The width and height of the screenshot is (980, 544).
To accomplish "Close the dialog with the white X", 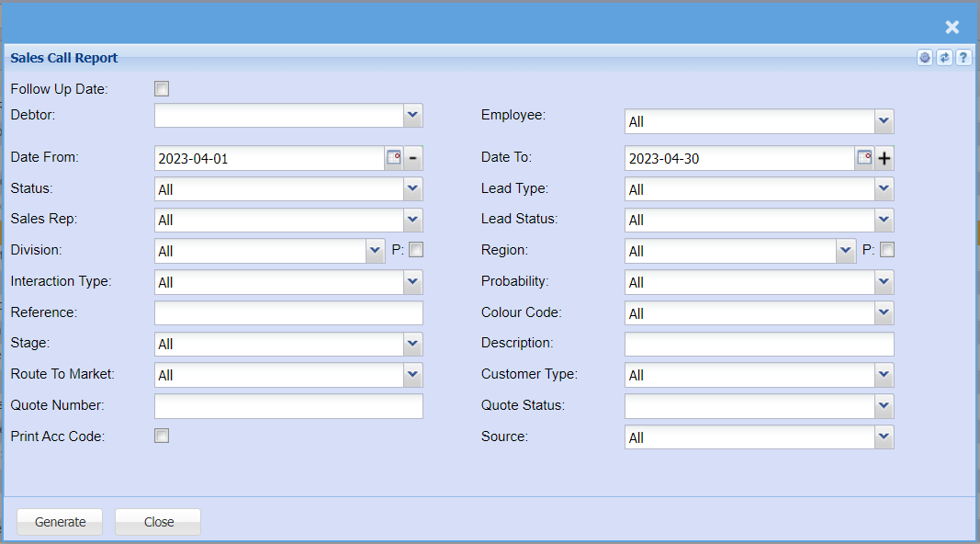I will (952, 28).
